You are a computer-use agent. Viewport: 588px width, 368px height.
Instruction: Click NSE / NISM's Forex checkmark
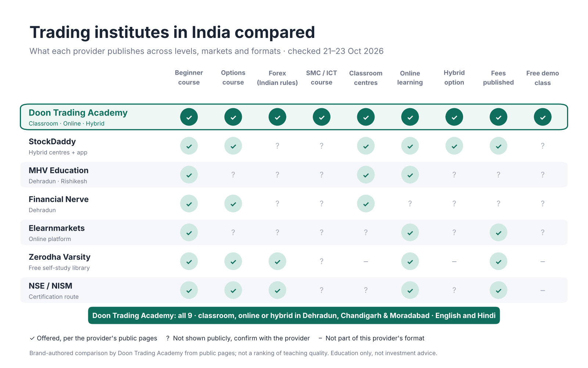click(x=277, y=290)
